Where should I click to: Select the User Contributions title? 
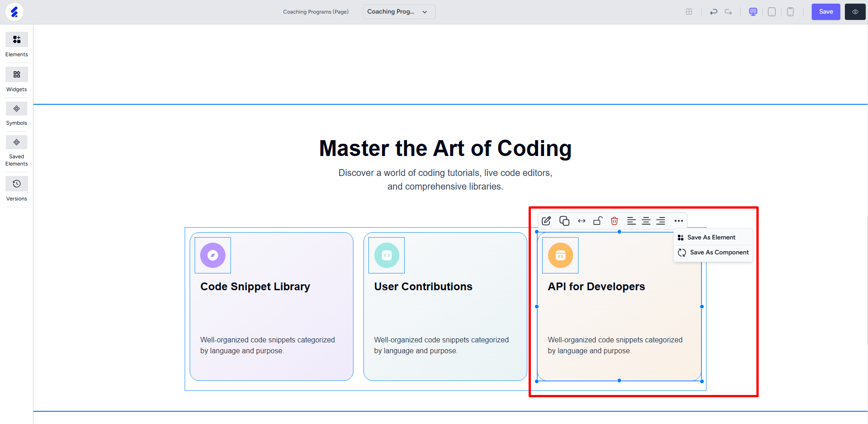[x=423, y=287]
